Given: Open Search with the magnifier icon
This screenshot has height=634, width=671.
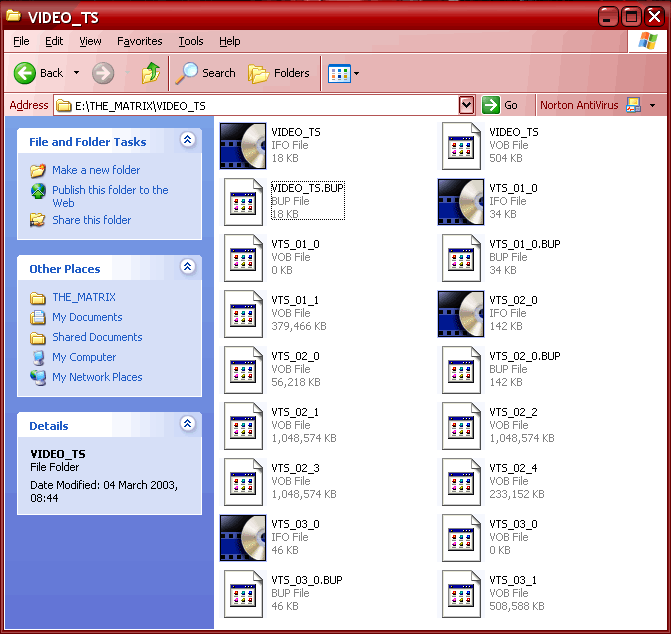Looking at the screenshot, I should pos(187,73).
